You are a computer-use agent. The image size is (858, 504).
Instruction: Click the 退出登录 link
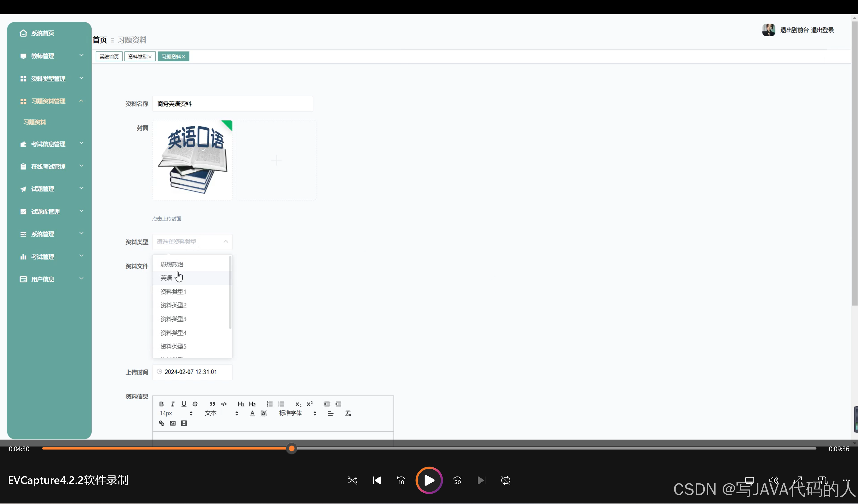(822, 30)
